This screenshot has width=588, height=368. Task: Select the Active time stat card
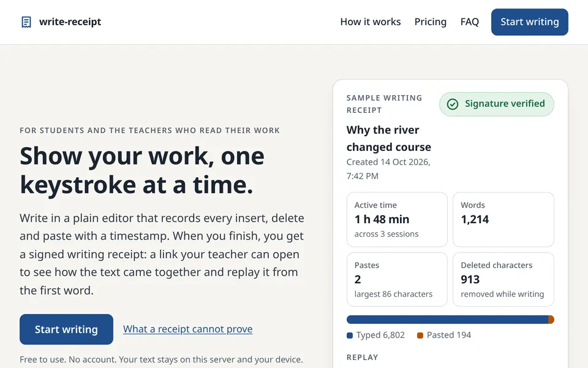397,220
